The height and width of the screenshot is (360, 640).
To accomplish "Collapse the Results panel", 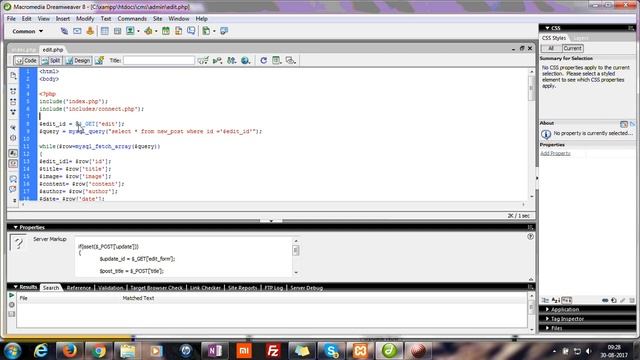I will [x=16, y=287].
